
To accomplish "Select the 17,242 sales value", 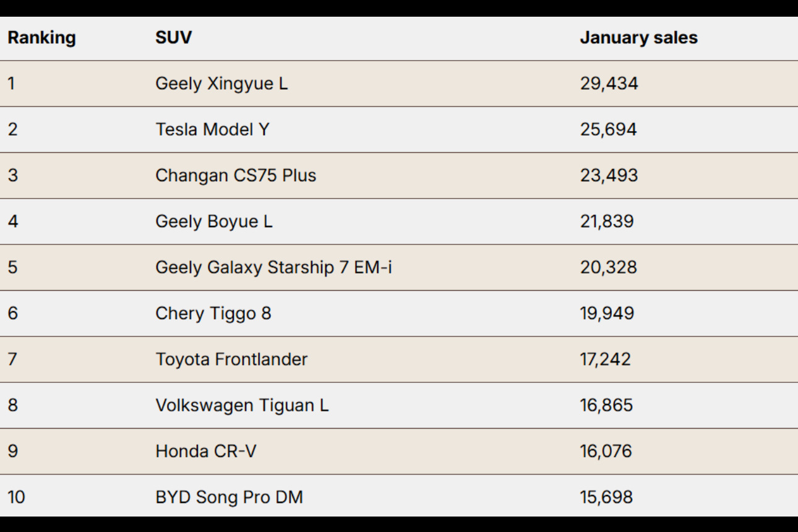I will 605,359.
